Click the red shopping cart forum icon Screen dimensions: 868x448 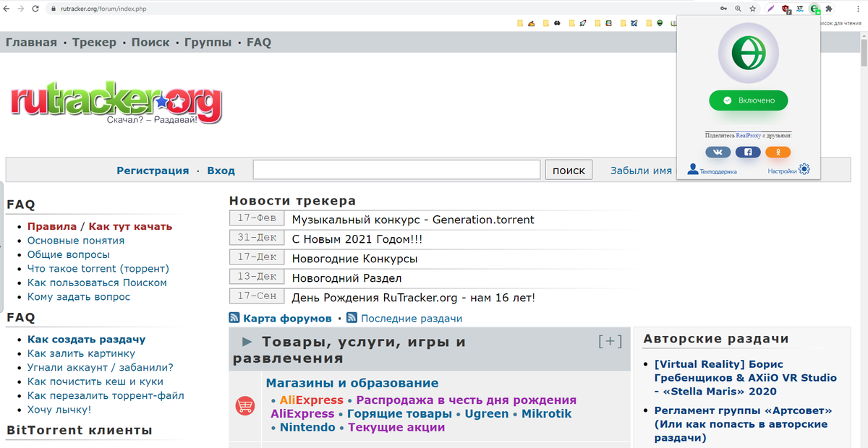pyautogui.click(x=245, y=406)
